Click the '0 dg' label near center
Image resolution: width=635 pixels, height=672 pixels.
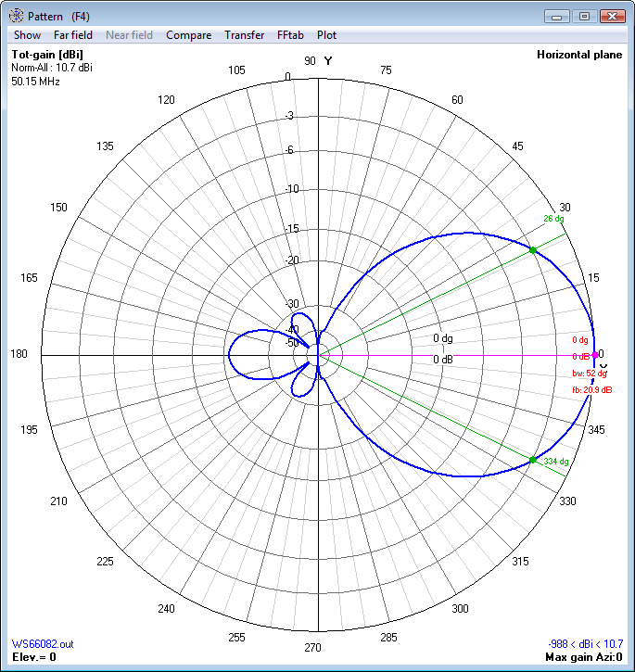click(443, 338)
